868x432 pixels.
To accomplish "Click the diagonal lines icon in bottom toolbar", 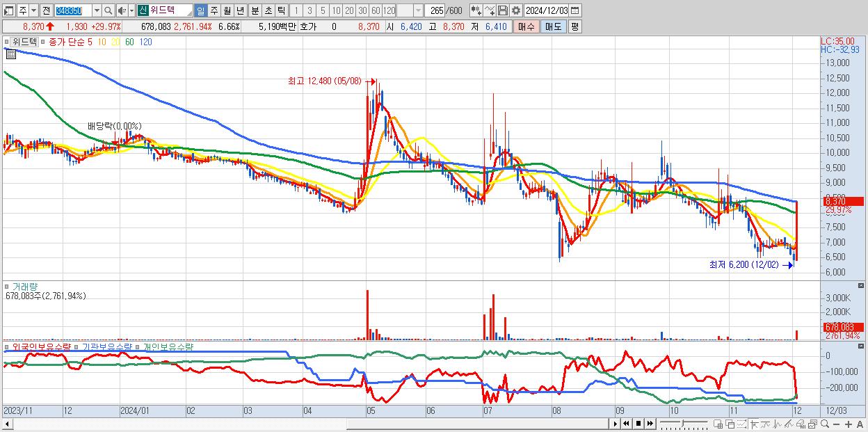I will click(x=789, y=424).
